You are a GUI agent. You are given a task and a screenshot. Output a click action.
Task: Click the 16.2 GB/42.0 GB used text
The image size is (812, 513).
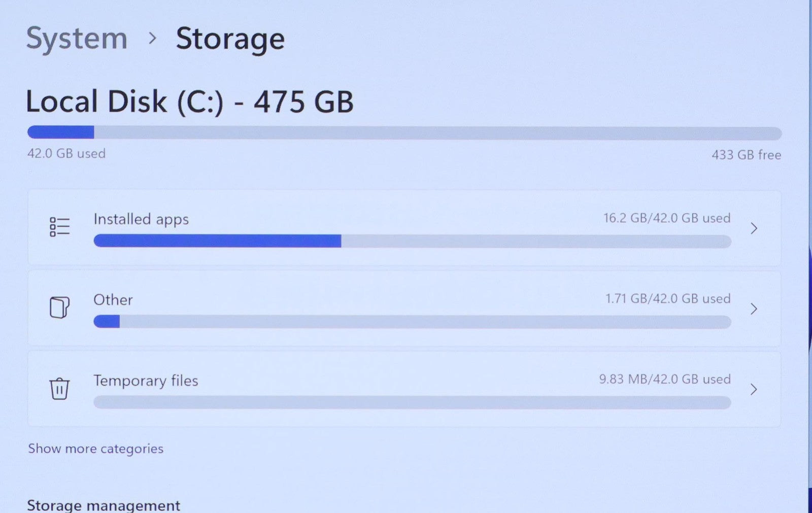tap(666, 218)
